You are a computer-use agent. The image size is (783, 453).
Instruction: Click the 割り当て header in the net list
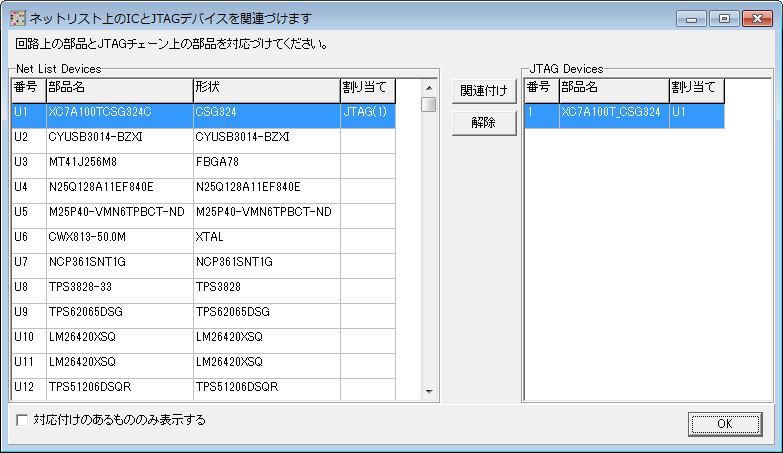tap(367, 89)
